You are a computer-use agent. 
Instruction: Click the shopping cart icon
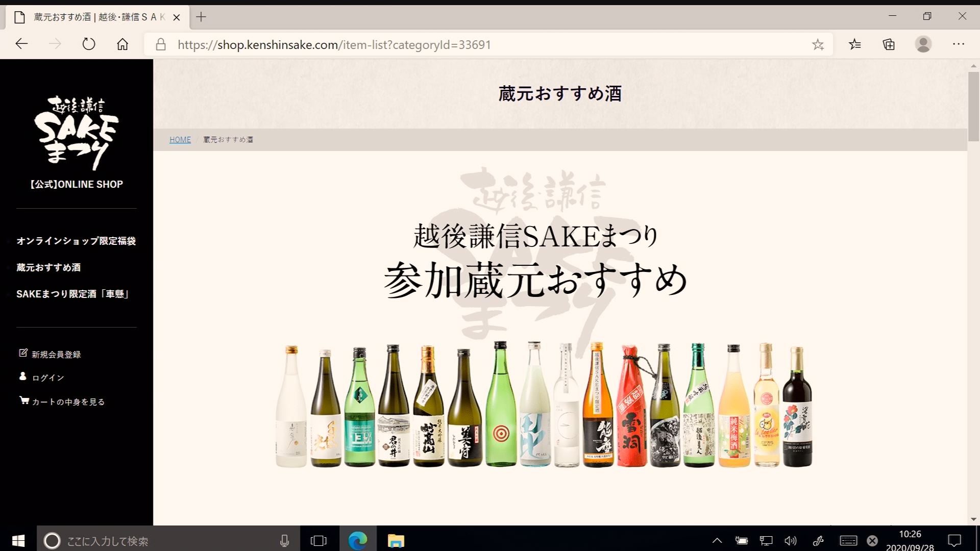click(24, 400)
